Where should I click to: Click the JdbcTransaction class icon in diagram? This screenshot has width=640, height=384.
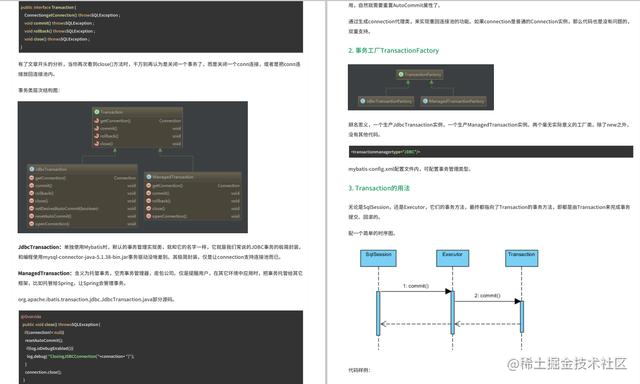pos(31,169)
